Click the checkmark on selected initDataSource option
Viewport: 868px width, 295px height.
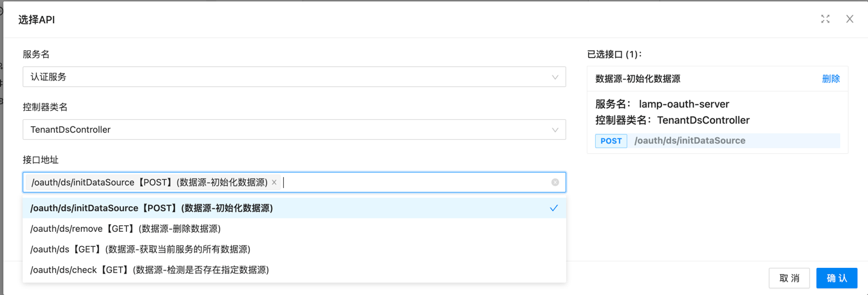(x=553, y=208)
